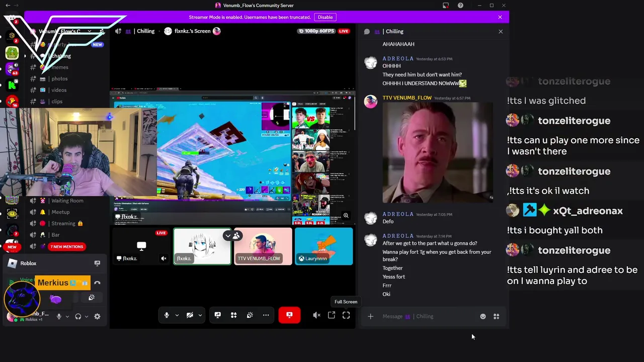The width and height of the screenshot is (644, 362).
Task: Unmute the stream volume speaker icon
Action: [x=316, y=315]
